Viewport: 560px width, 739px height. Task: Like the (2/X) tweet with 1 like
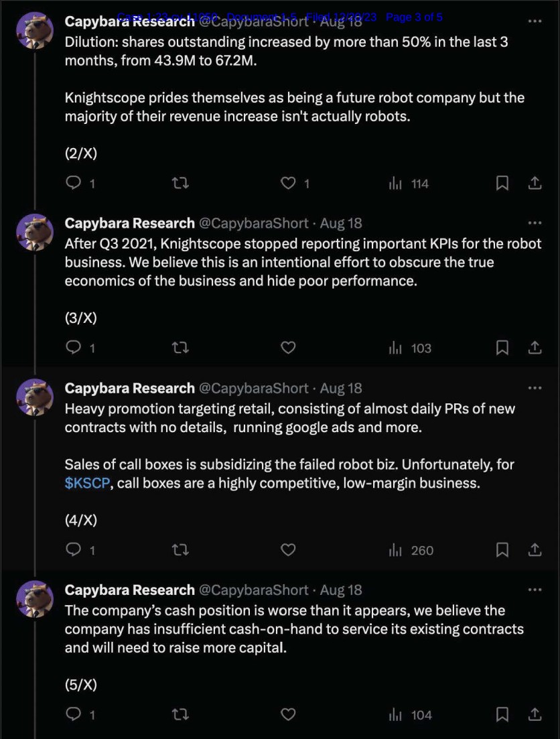(288, 183)
